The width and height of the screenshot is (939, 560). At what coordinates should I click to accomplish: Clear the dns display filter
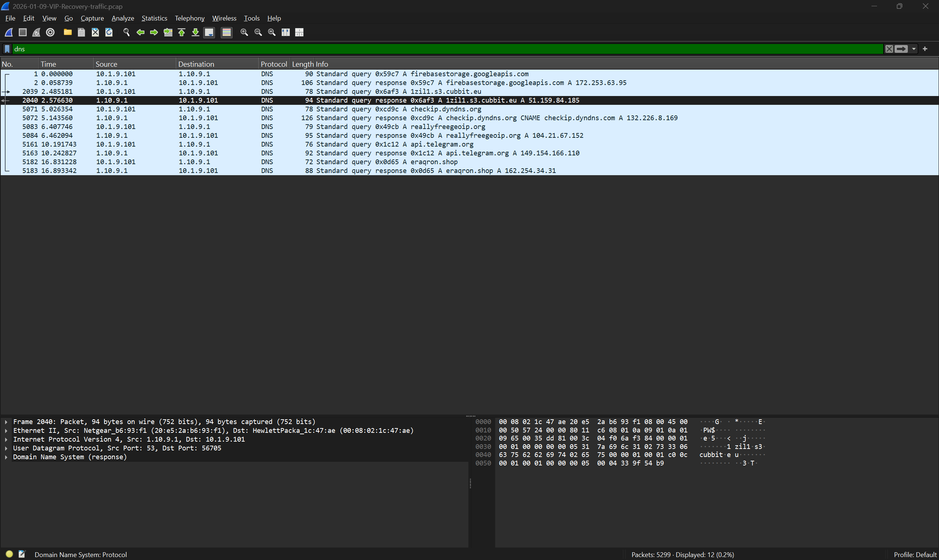[889, 49]
